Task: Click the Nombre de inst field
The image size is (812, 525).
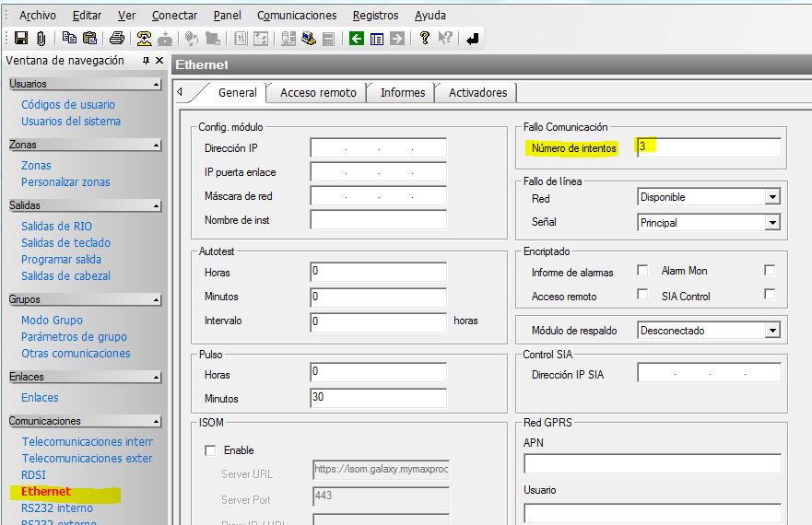Action: point(378,219)
